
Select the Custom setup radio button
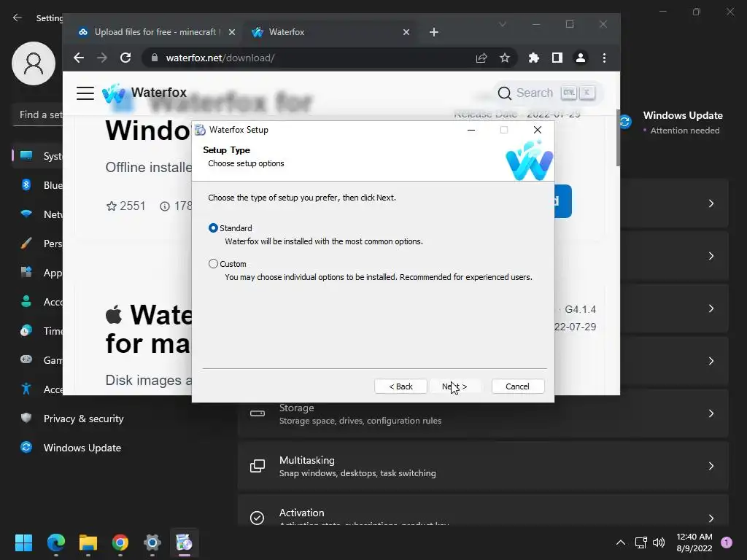tap(213, 264)
